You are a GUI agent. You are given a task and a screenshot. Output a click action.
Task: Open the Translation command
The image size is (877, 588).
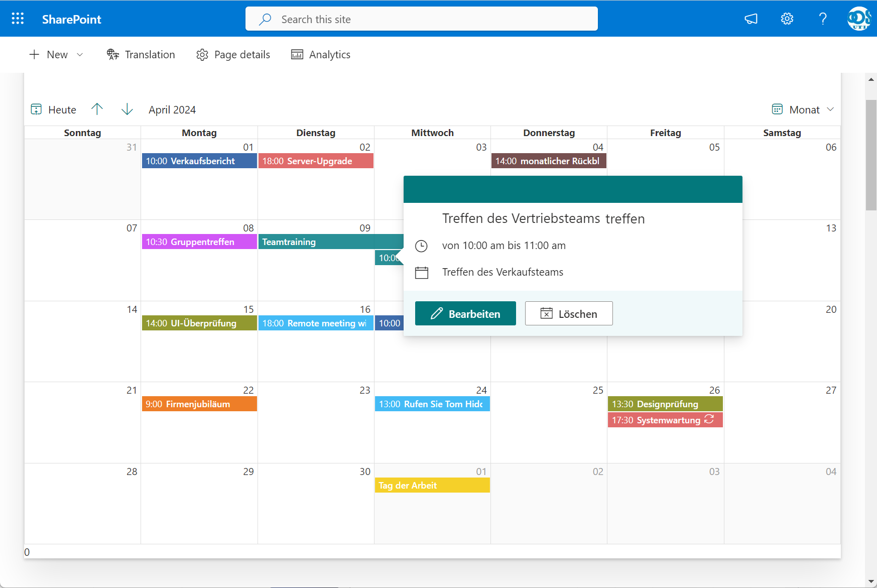tap(141, 55)
